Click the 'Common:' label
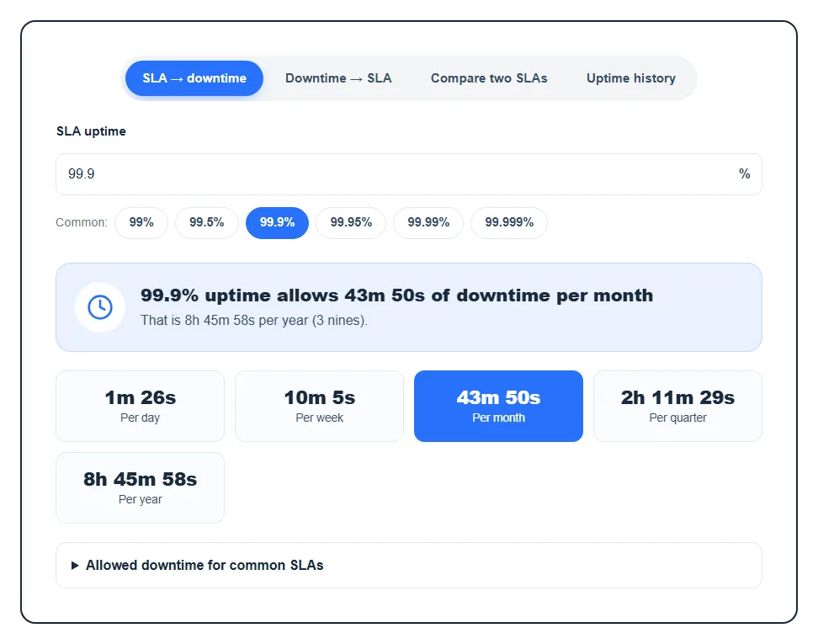 coord(82,223)
